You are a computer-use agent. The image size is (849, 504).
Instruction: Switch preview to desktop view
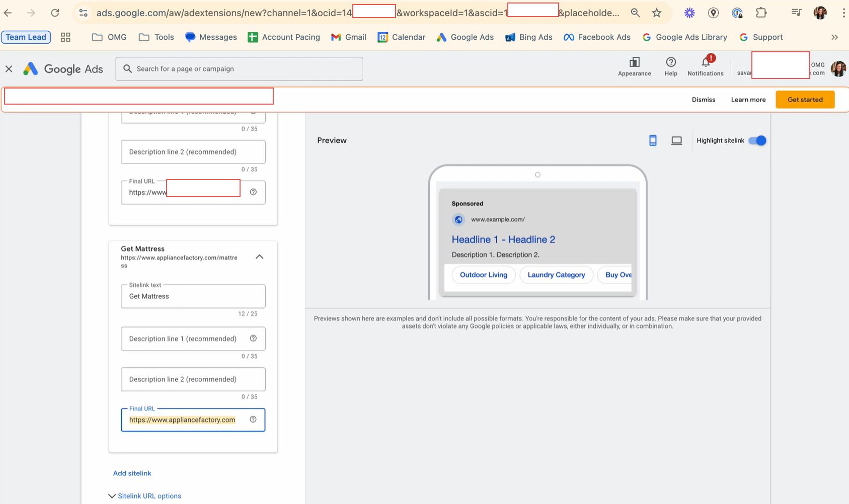click(676, 140)
